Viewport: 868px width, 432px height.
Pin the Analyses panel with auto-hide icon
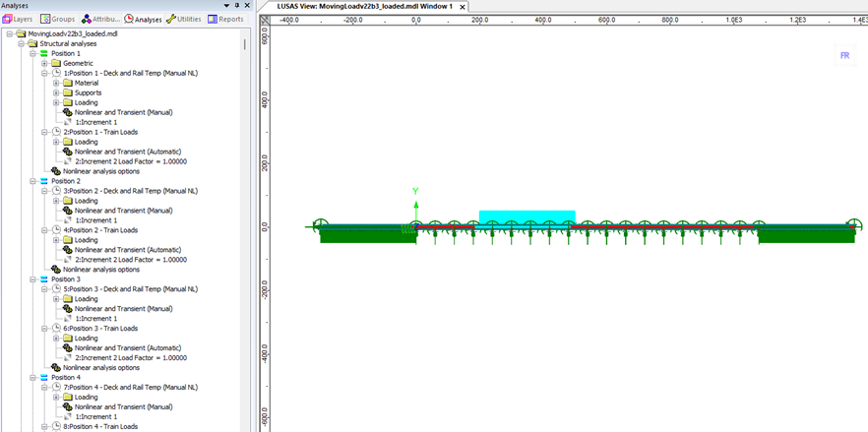point(237,6)
